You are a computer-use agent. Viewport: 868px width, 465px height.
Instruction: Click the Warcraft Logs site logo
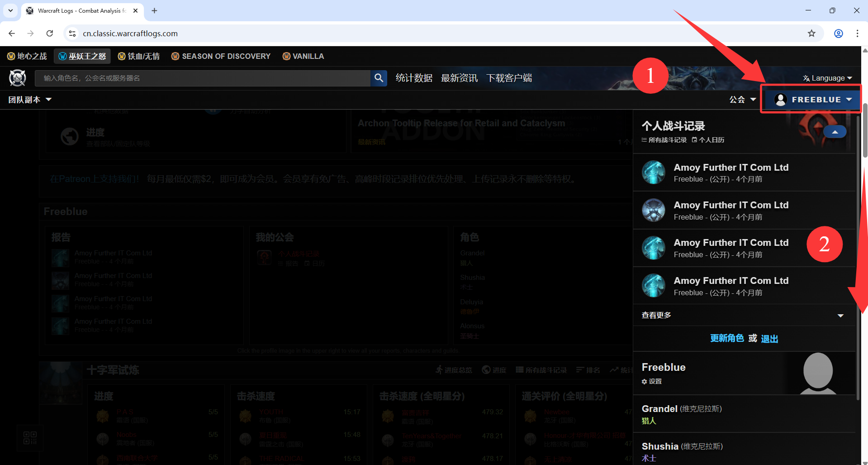click(18, 78)
